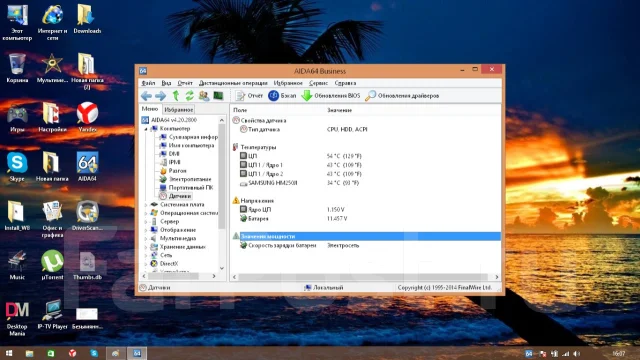Select the ЦП temperature row
The image size is (640, 360).
366,156
